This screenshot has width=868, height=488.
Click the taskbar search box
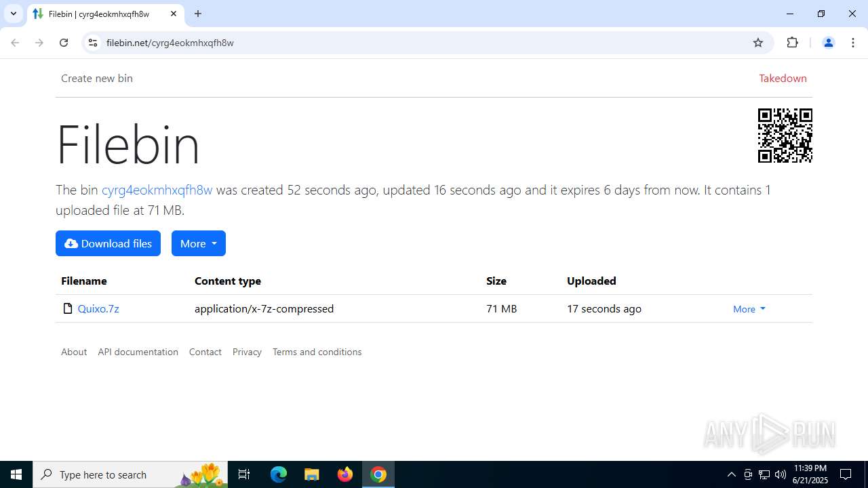click(x=130, y=474)
